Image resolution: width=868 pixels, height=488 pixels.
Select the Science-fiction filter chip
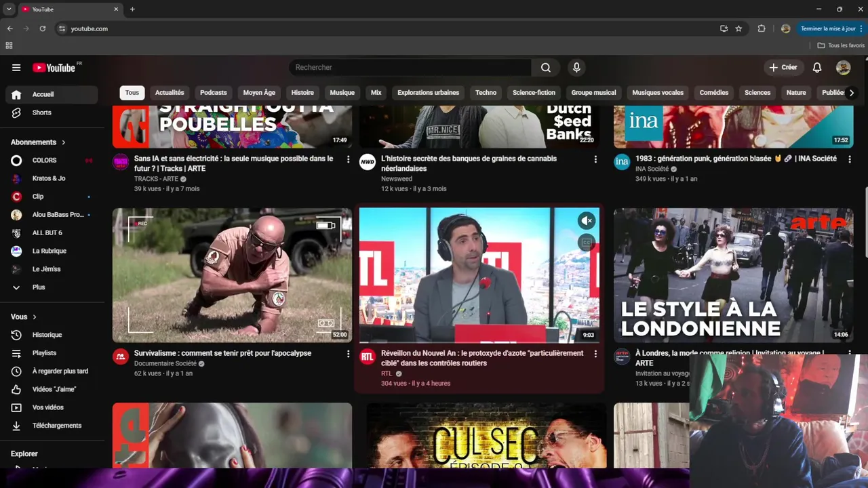[x=534, y=93]
